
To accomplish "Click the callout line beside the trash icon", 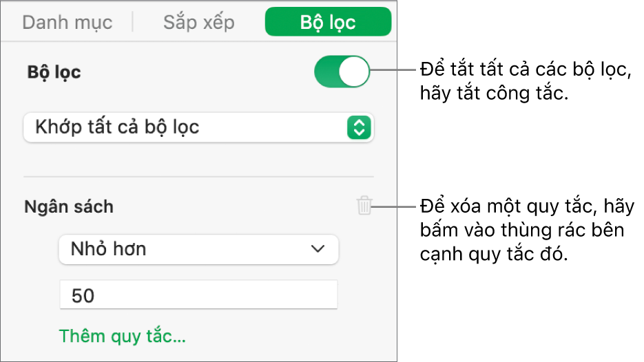I will 395,206.
